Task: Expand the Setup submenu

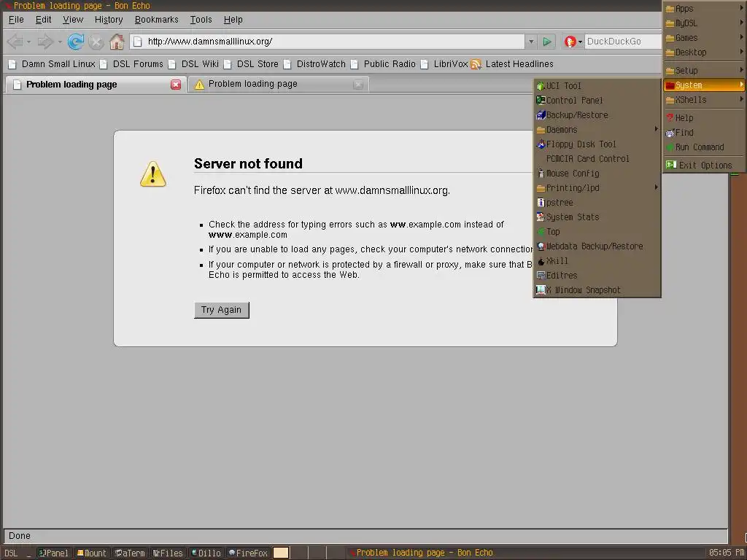Action: 704,71
